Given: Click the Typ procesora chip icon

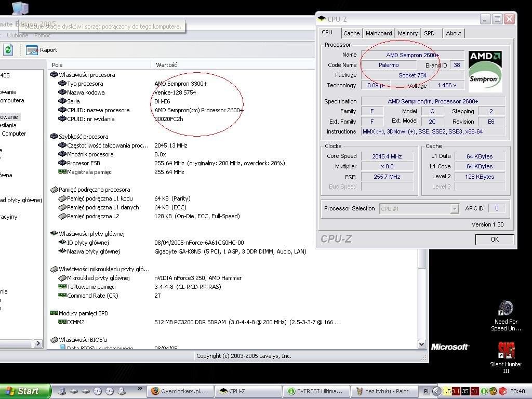Looking at the screenshot, I should (62, 84).
